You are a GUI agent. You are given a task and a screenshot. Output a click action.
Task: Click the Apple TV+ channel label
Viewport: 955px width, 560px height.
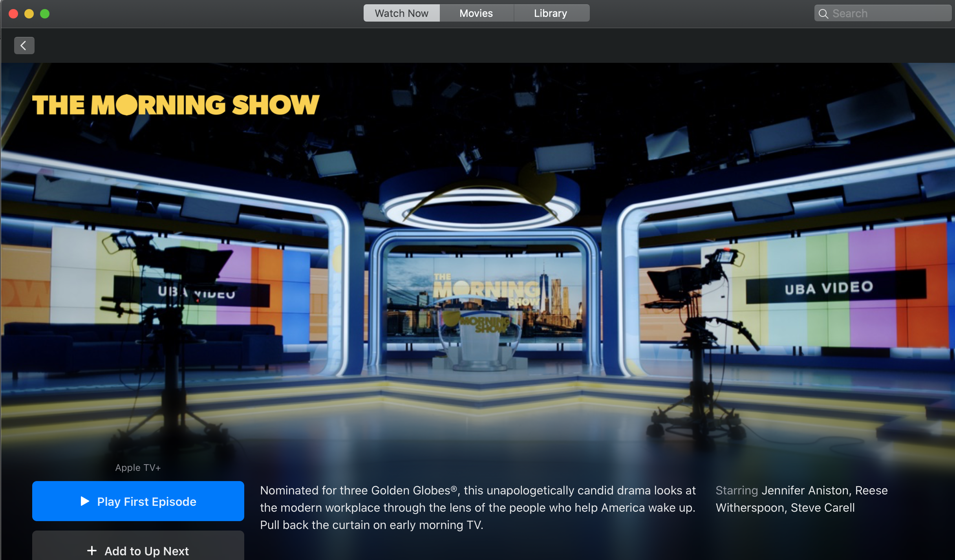point(138,468)
